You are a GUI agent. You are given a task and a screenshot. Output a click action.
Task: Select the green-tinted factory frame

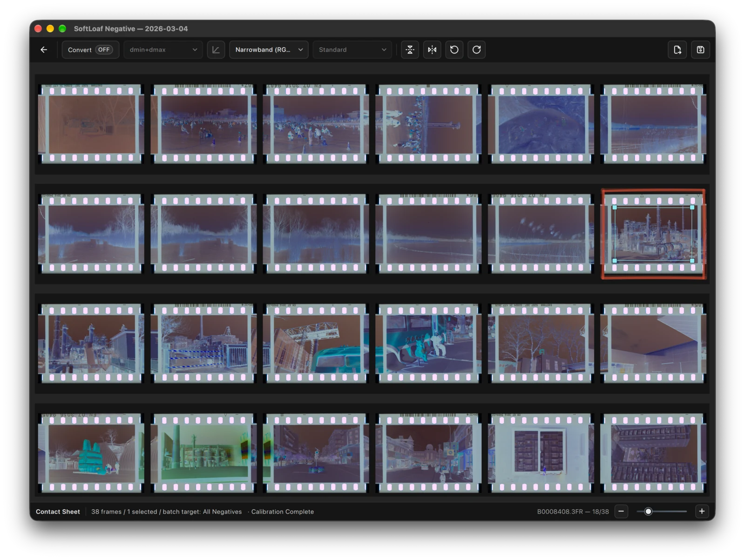point(203,453)
